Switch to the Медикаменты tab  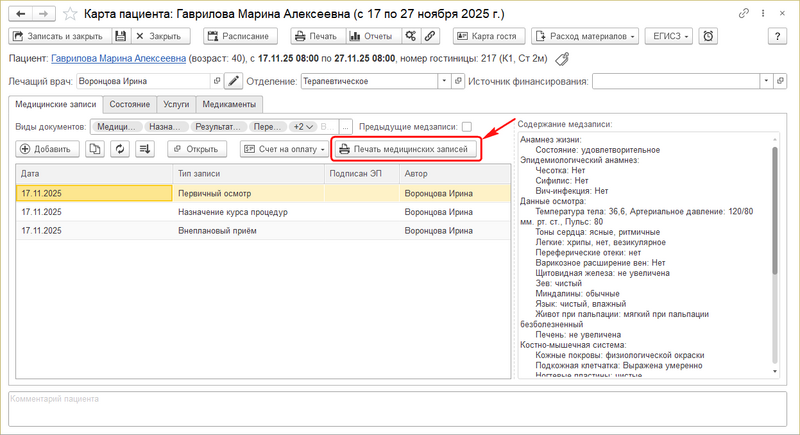tap(229, 104)
